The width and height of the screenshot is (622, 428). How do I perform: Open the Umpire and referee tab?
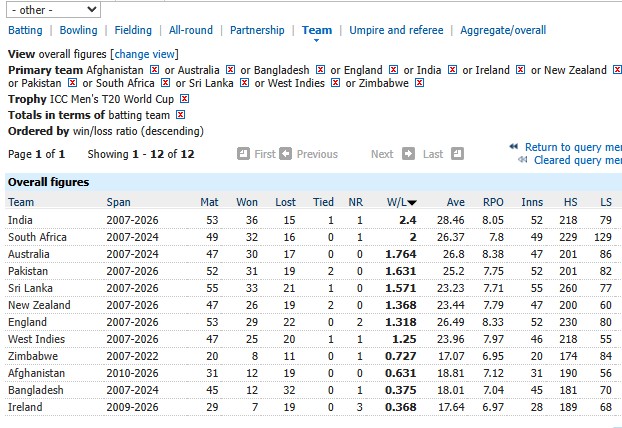click(396, 31)
